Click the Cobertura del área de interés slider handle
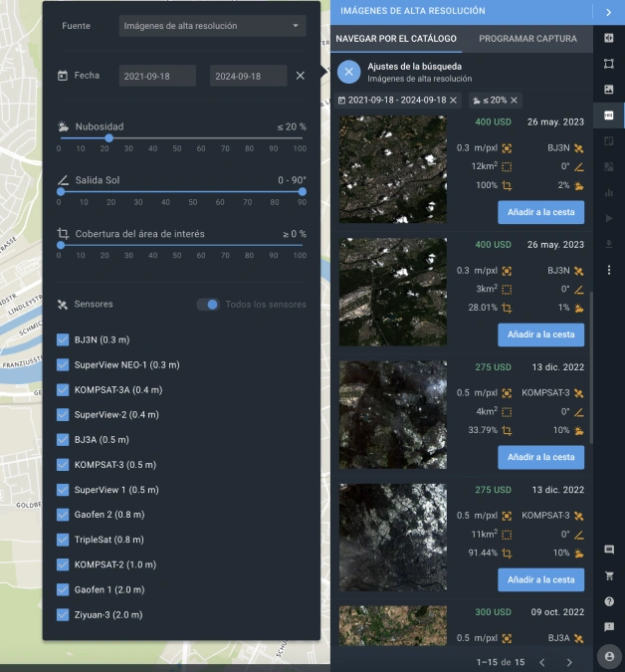The image size is (625, 672). point(61,245)
